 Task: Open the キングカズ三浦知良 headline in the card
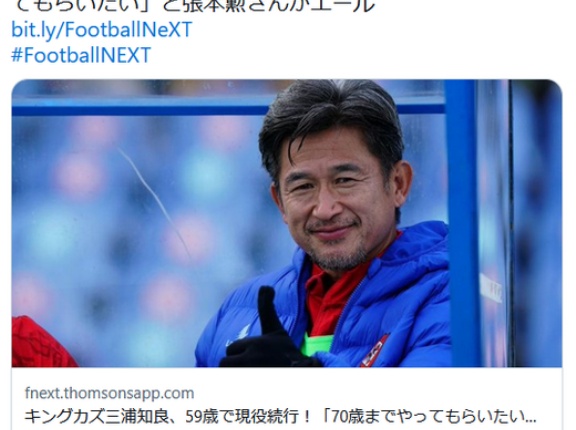(x=281, y=417)
